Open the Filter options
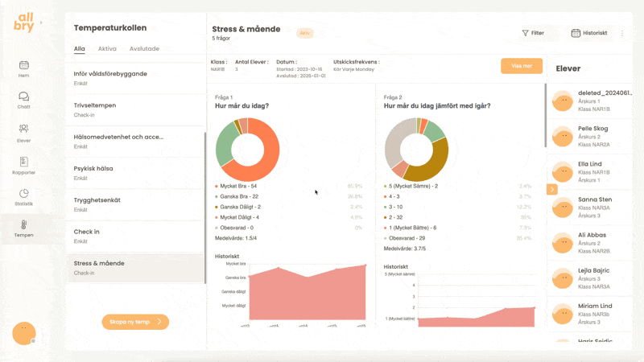This screenshot has width=644, height=362. point(533,33)
